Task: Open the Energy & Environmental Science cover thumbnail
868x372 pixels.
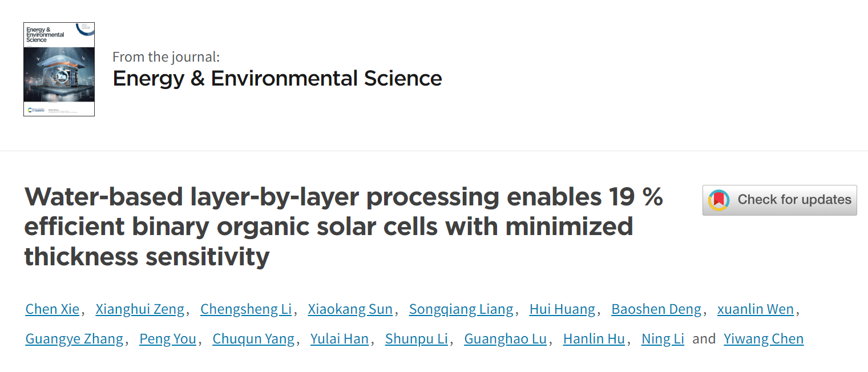Action: 59,69
